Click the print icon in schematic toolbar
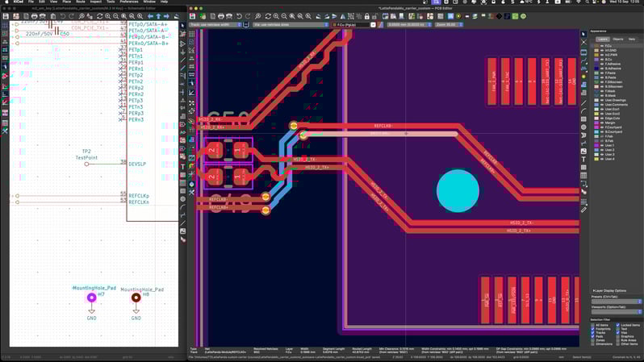The width and height of the screenshot is (644, 362). pos(36,15)
